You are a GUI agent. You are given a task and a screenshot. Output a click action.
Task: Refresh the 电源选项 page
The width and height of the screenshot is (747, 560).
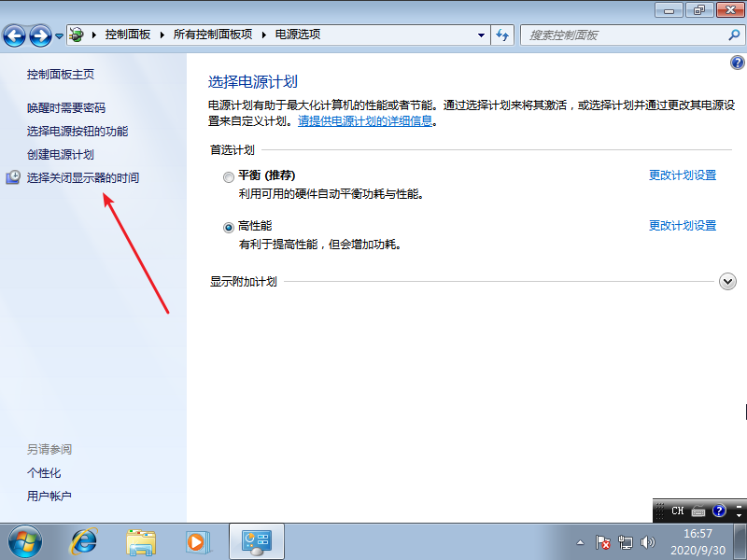coord(502,35)
